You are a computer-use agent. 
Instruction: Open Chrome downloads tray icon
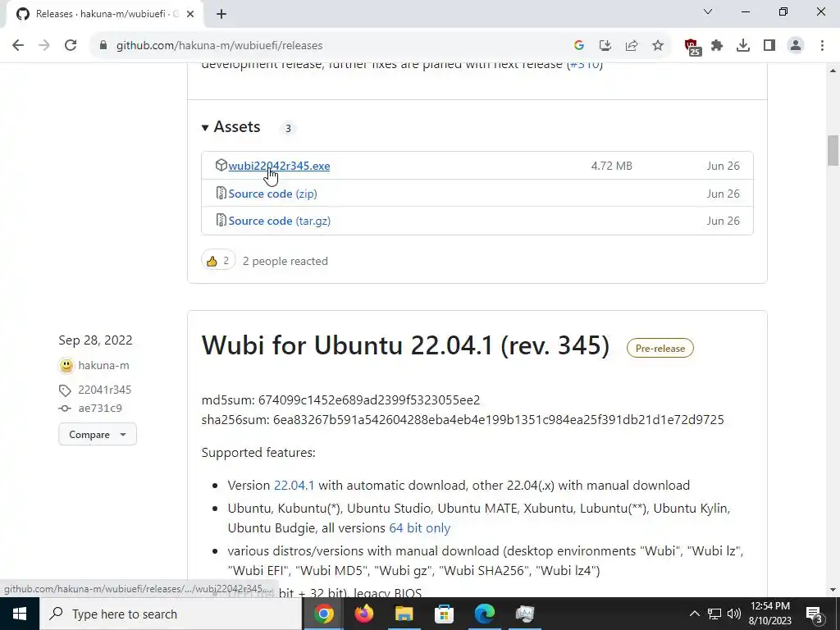tap(743, 46)
